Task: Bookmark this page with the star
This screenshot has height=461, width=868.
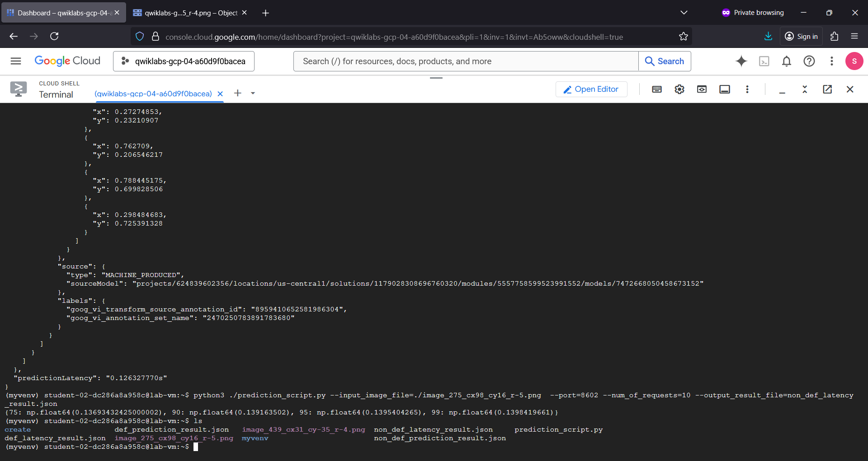Action: pos(683,36)
